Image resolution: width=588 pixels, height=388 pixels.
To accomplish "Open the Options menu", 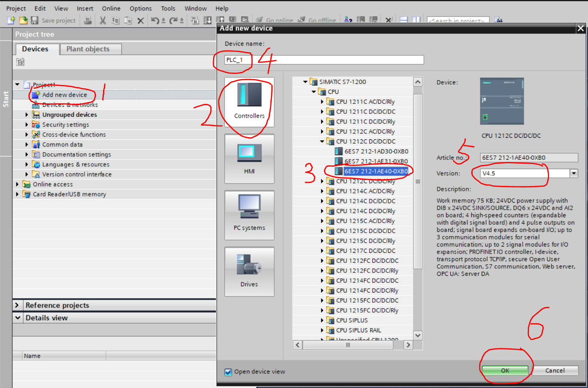I will pos(141,8).
